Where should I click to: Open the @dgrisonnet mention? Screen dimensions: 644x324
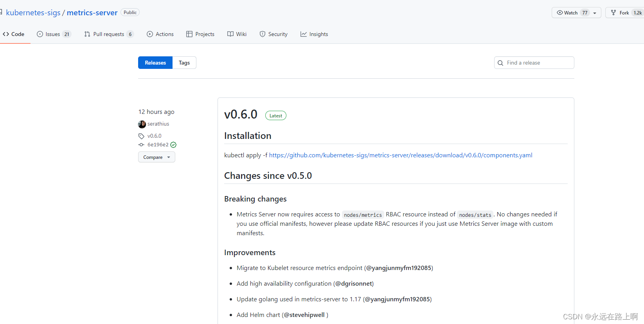coord(354,283)
